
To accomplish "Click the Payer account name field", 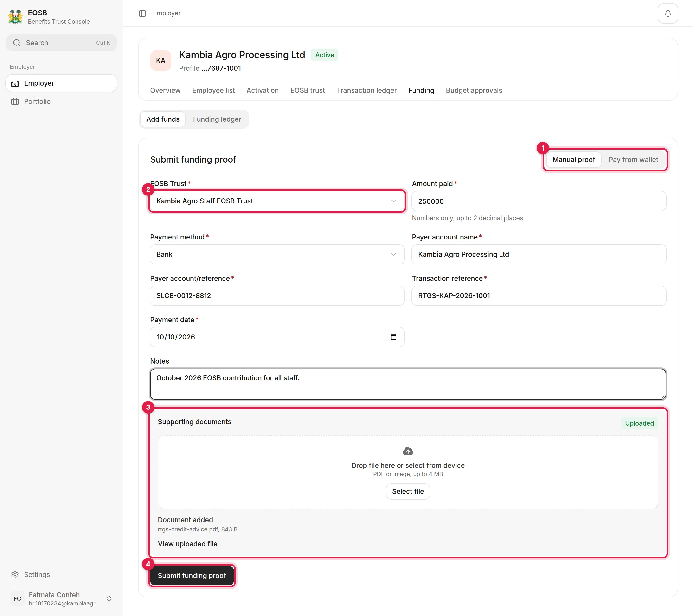I will [x=539, y=254].
